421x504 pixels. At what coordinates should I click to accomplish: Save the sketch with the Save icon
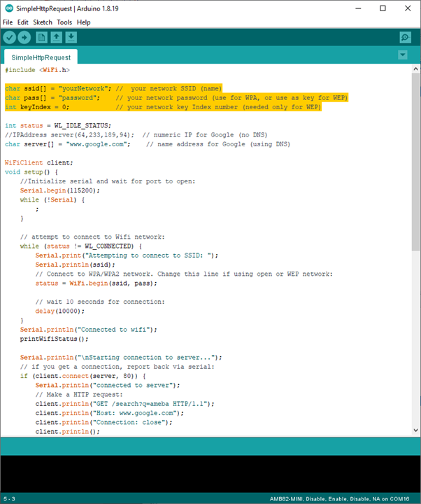point(71,37)
